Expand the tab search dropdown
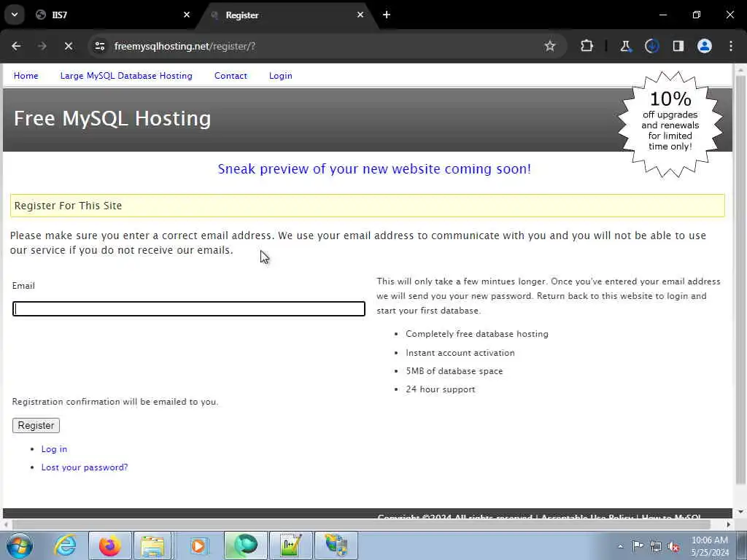The image size is (747, 560). click(x=15, y=15)
